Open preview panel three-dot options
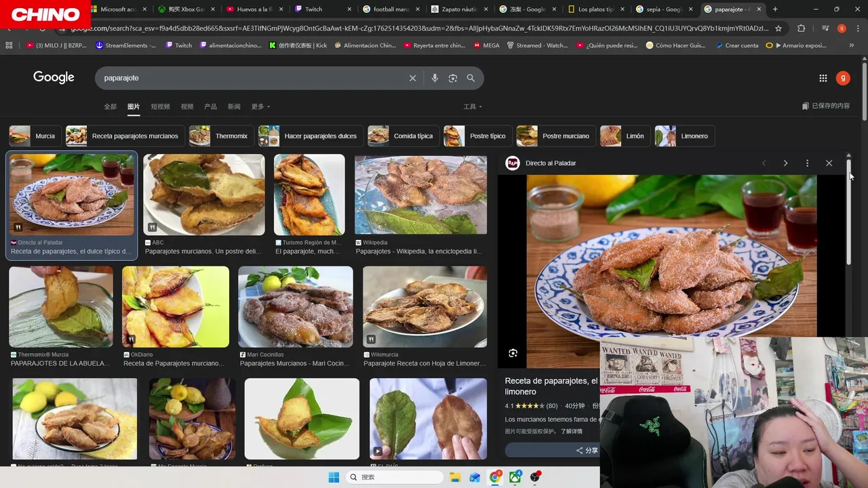The width and height of the screenshot is (868, 488). coord(807,163)
